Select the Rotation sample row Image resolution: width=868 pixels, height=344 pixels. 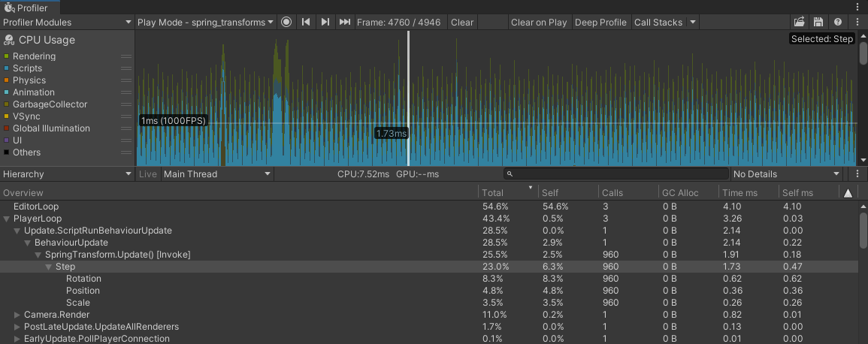(x=429, y=279)
